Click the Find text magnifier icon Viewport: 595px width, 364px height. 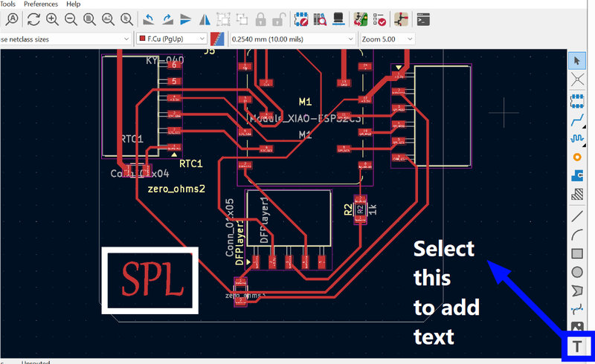[x=12, y=19]
